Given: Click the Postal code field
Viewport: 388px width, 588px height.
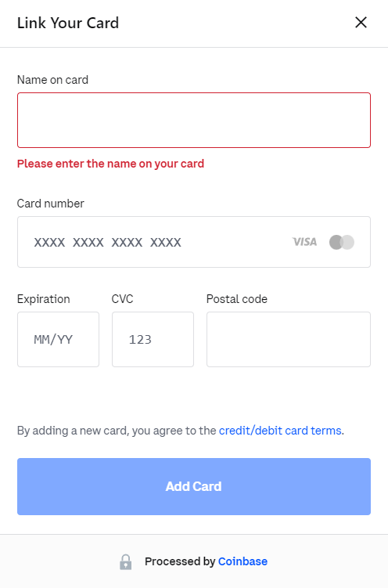Looking at the screenshot, I should [289, 339].
